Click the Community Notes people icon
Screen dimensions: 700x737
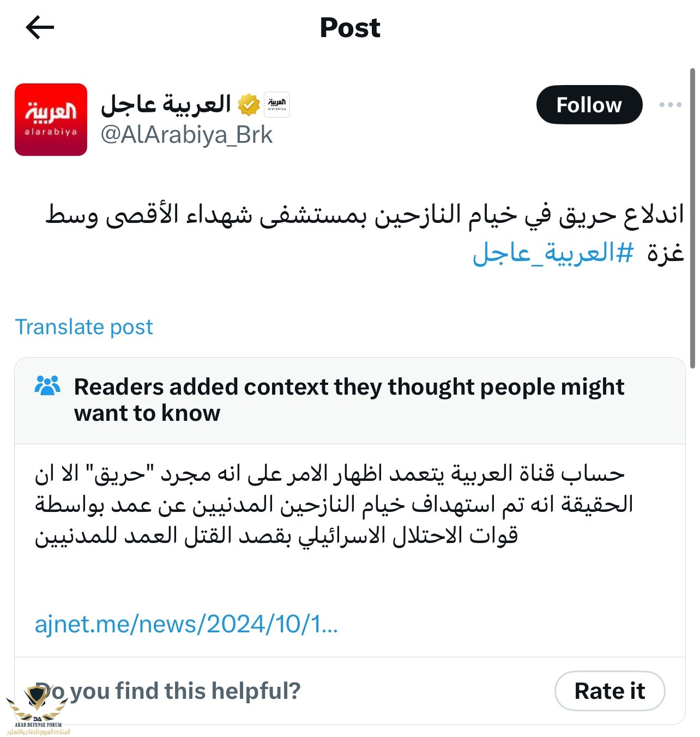[47, 386]
